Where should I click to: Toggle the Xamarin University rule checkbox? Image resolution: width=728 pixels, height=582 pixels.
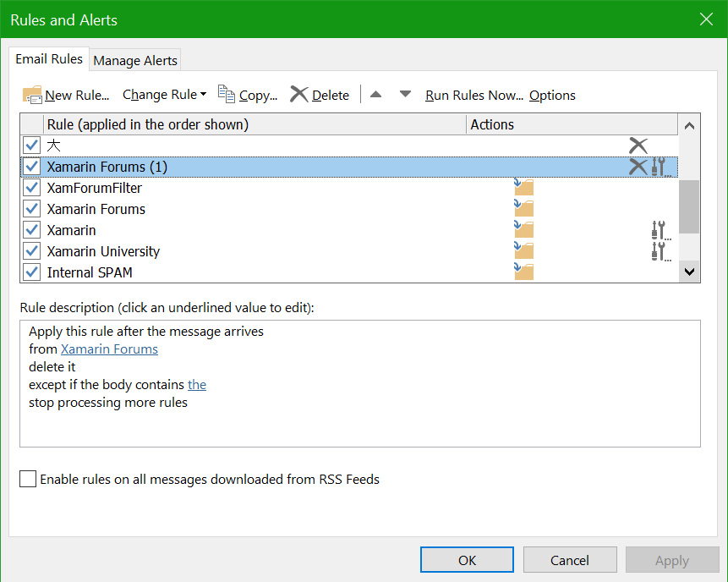click(x=31, y=251)
